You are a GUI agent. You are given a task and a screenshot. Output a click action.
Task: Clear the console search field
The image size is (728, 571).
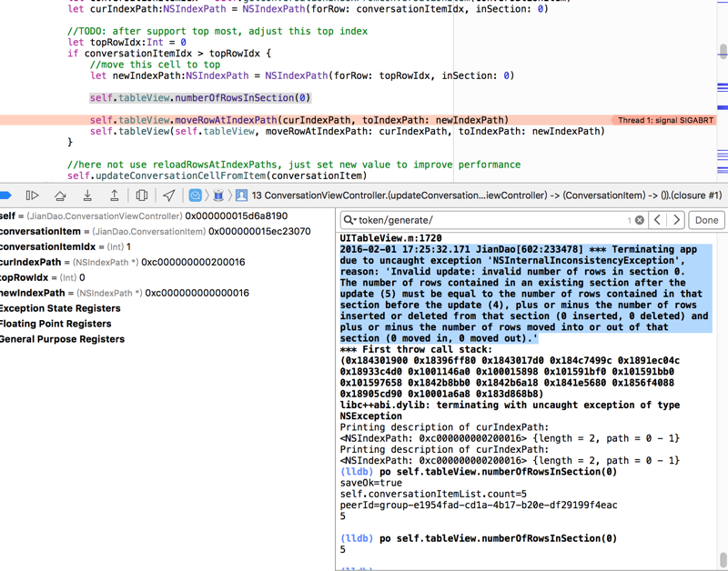coord(640,220)
